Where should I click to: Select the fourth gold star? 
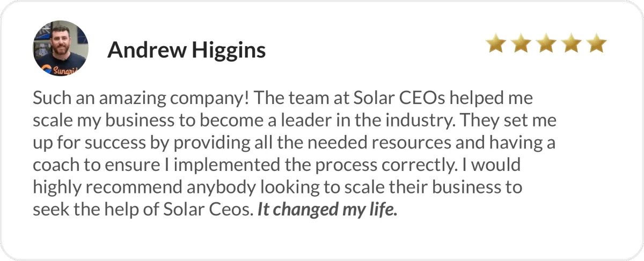tap(572, 44)
